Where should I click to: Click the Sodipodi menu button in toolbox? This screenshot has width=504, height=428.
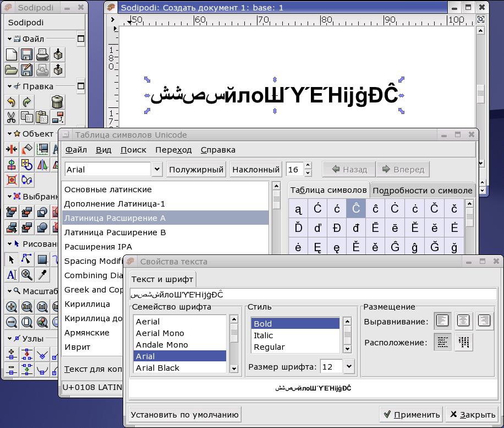[x=45, y=23]
